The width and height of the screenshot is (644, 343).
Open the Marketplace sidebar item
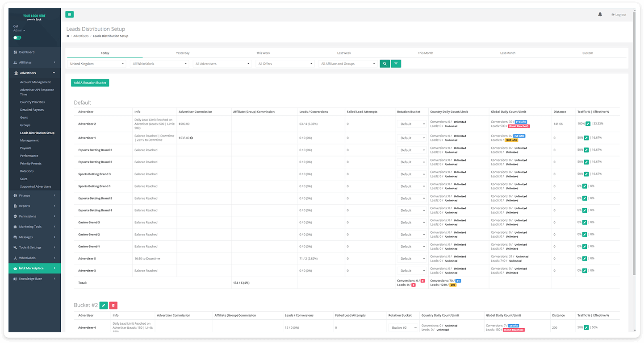[34, 268]
